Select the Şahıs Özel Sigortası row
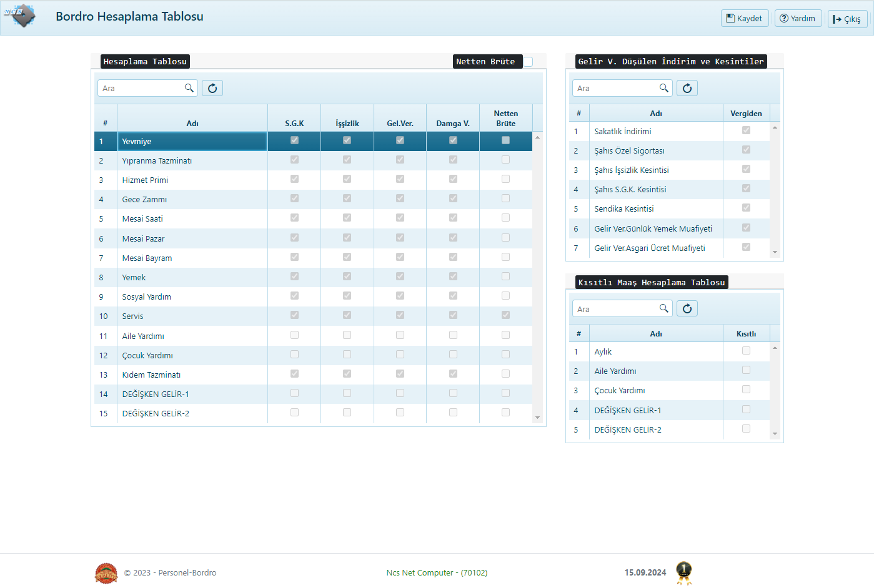The width and height of the screenshot is (874, 588). pyautogui.click(x=670, y=150)
